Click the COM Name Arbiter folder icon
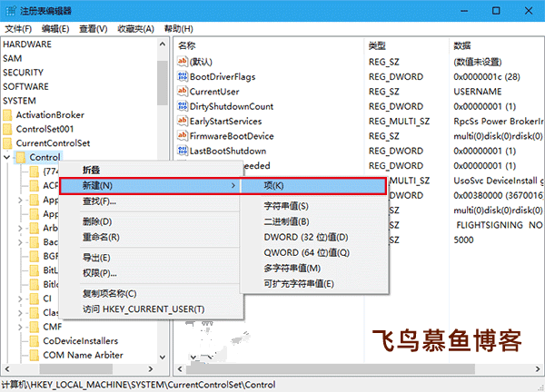Image resolution: width=545 pixels, height=392 pixels. coord(35,355)
